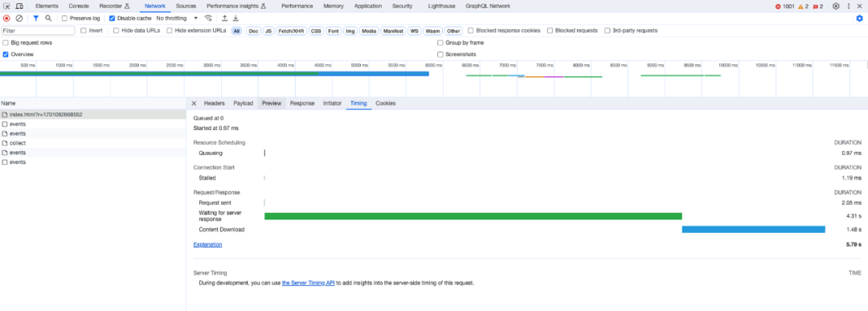Viewport: 868px width, 311px height.
Task: Filter requests by Fetch/XHR type
Action: (291, 31)
